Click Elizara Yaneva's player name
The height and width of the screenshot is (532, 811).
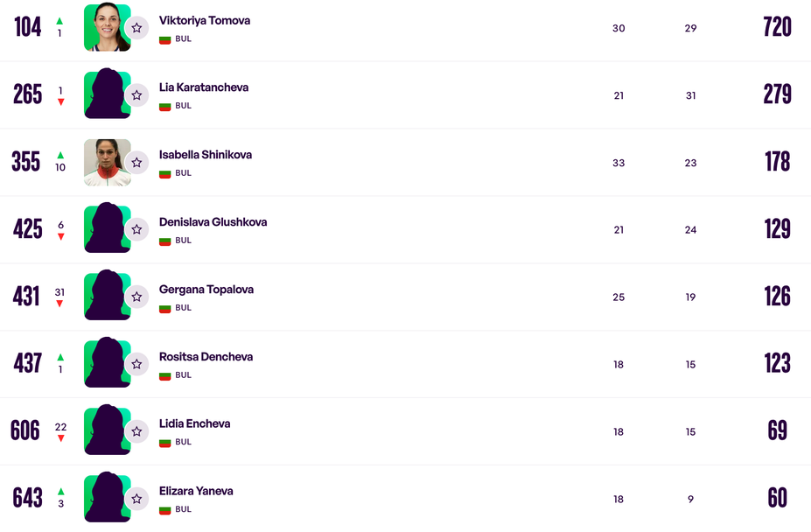pos(196,491)
